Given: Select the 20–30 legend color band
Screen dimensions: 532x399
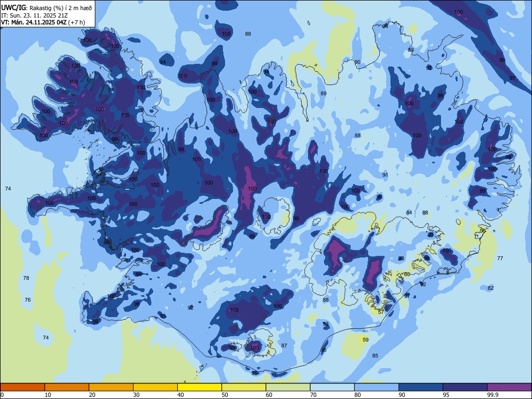Looking at the screenshot, I should point(111,387).
